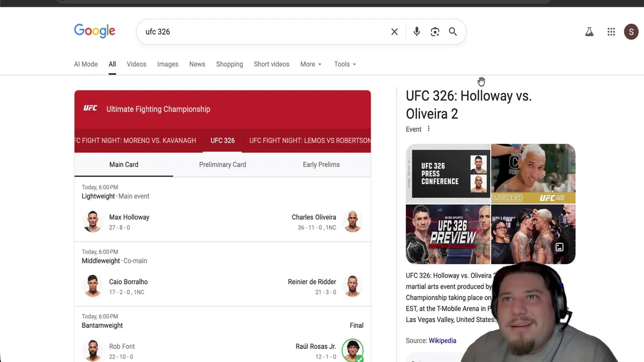Click the UFC logo in red header
This screenshot has height=362, width=644.
click(91, 109)
